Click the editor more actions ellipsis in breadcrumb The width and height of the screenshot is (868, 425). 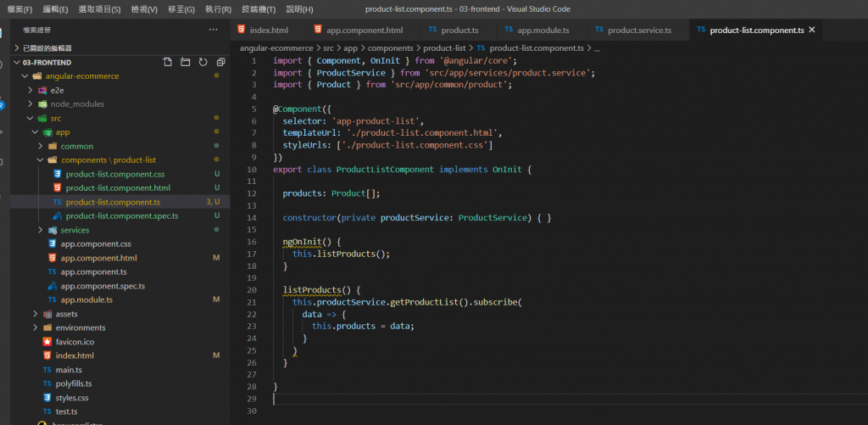(597, 48)
